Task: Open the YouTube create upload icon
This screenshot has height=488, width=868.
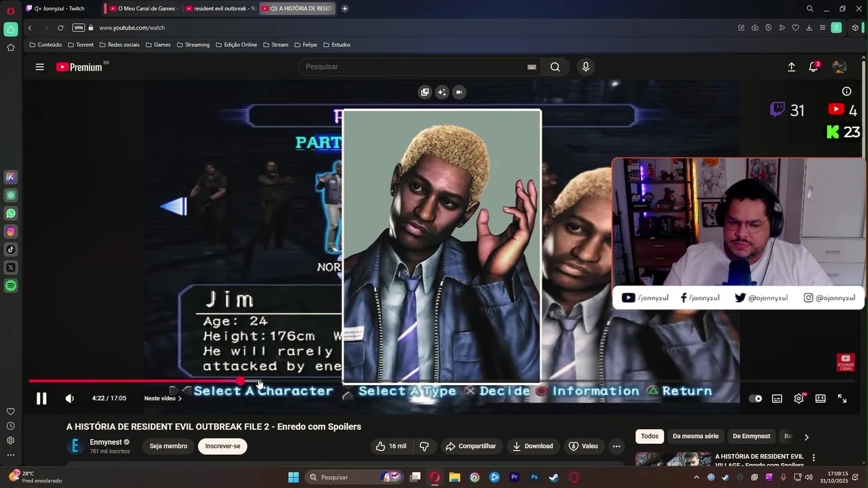Action: click(791, 66)
